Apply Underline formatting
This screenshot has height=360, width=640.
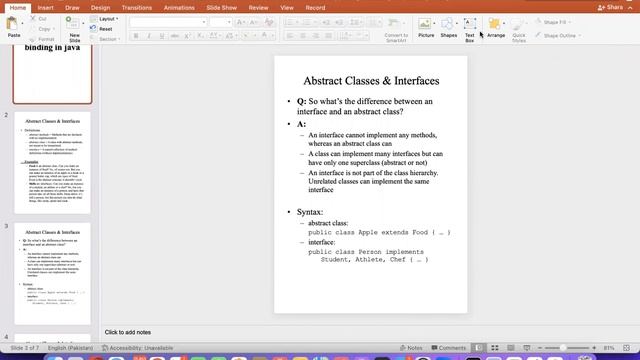[162, 36]
